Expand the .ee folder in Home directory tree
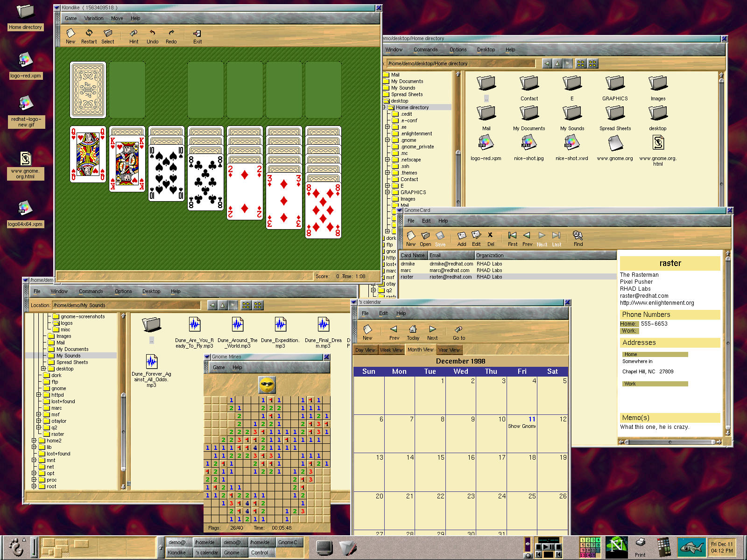The height and width of the screenshot is (560, 747). [388, 127]
